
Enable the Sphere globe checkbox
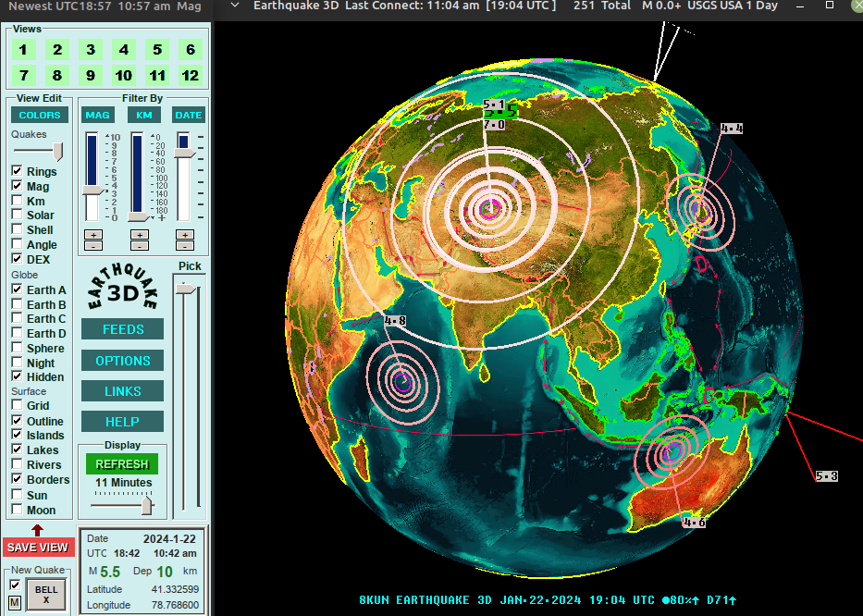[x=17, y=348]
